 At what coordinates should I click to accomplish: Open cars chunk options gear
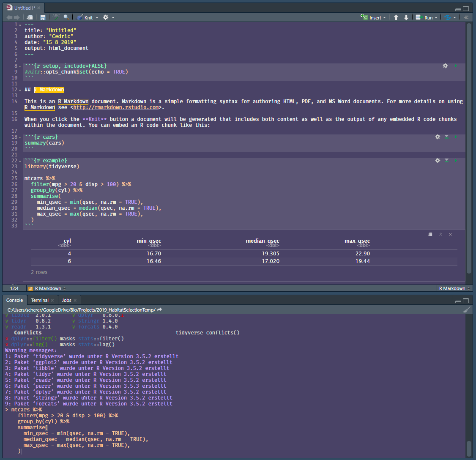(x=438, y=137)
